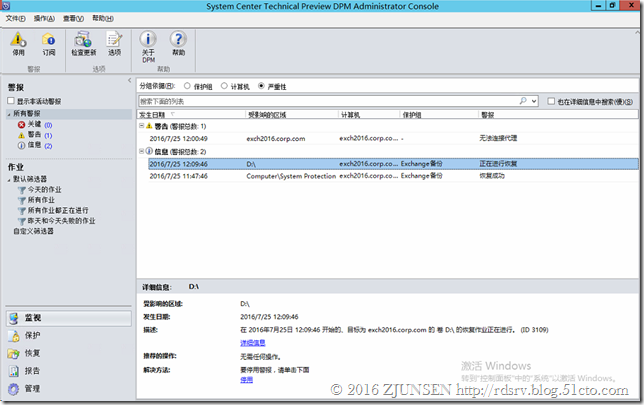The height and width of the screenshot is (405, 644).
Task: Click the 详细信息 link in description
Action: point(253,343)
